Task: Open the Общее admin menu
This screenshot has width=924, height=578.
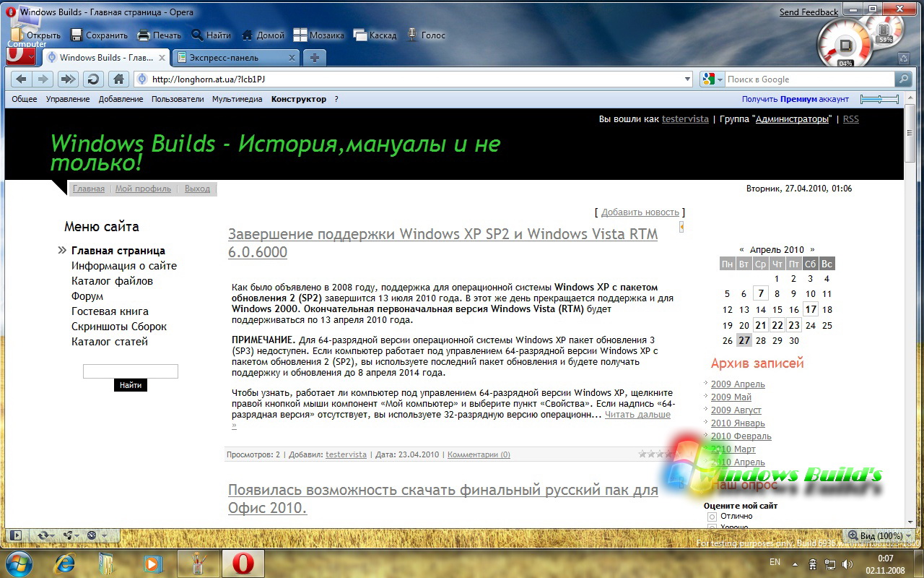Action: pyautogui.click(x=25, y=99)
